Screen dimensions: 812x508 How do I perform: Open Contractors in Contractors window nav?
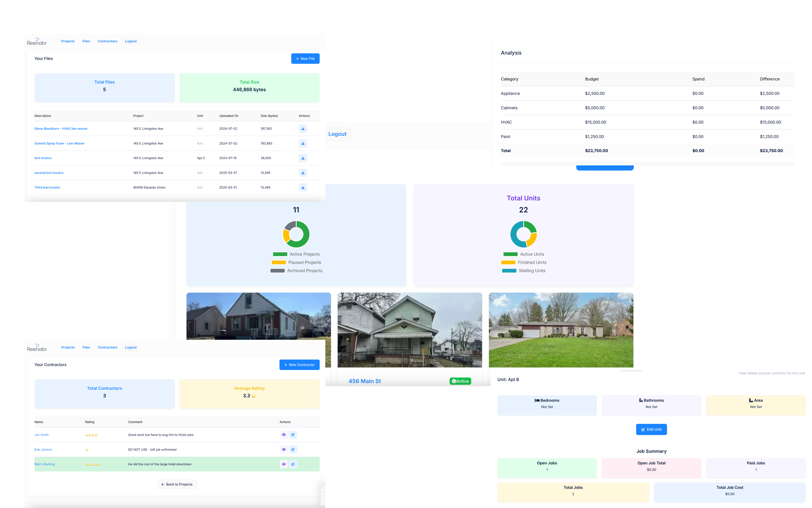(x=107, y=347)
